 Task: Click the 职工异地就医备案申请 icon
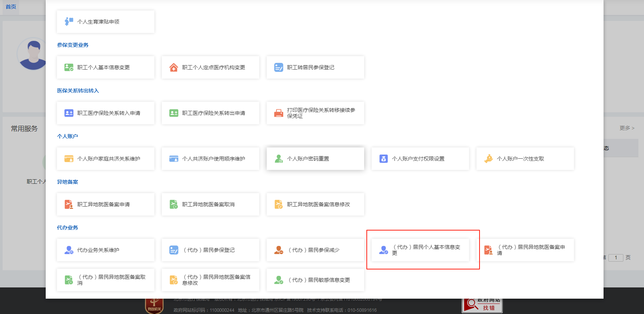point(69,204)
